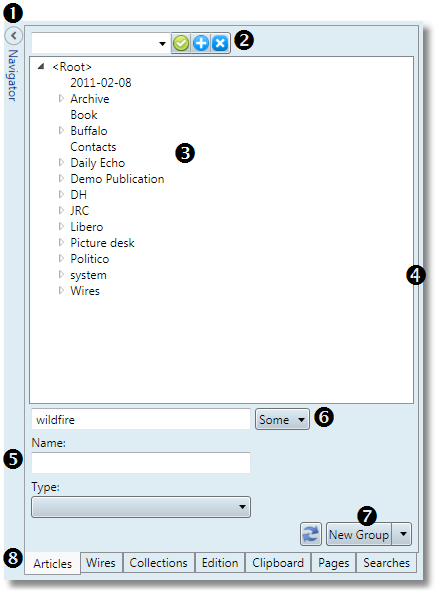Expand the Archive folder
This screenshot has width=438, height=591.
click(61, 98)
